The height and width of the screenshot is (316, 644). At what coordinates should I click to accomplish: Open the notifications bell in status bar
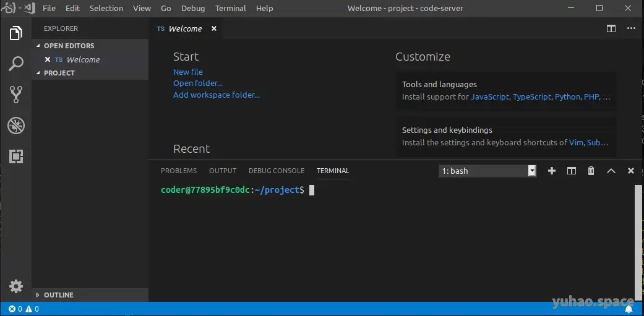point(629,309)
